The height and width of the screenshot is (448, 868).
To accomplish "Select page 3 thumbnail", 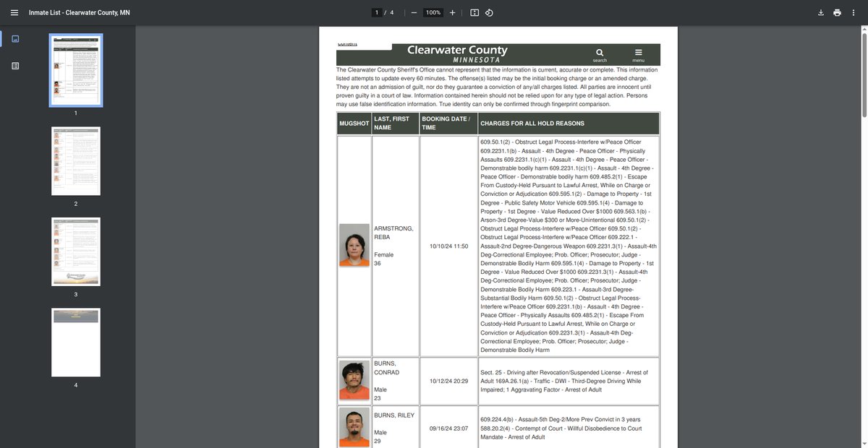I will point(76,252).
